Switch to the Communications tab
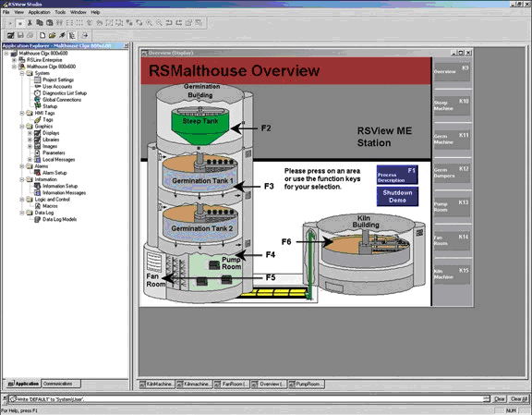The height and width of the screenshot is (415, 532). 61,384
